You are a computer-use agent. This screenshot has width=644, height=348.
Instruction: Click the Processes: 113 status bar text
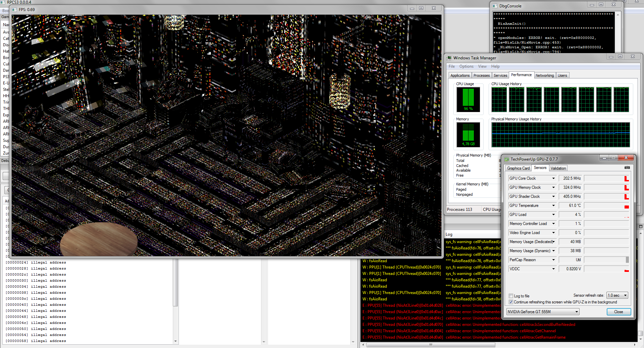pos(459,210)
